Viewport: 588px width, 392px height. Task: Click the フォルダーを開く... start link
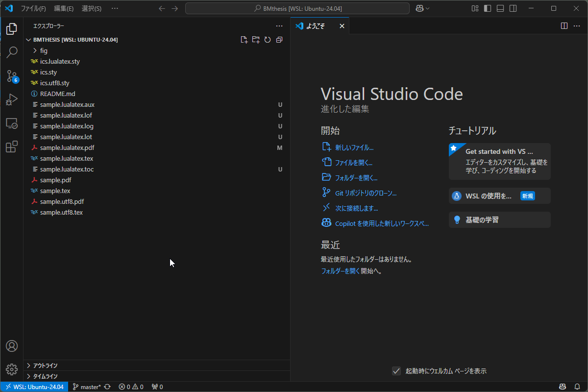point(356,178)
